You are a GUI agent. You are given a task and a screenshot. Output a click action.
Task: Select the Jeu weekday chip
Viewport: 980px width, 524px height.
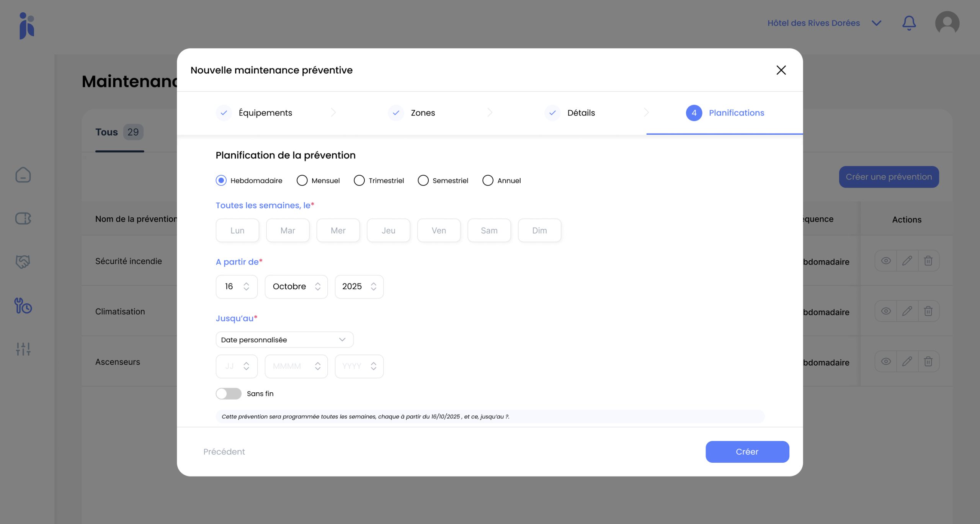[388, 230]
